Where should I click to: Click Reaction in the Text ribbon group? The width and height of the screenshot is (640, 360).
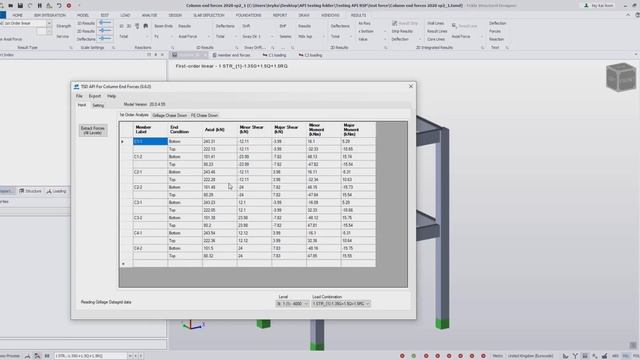point(496,39)
